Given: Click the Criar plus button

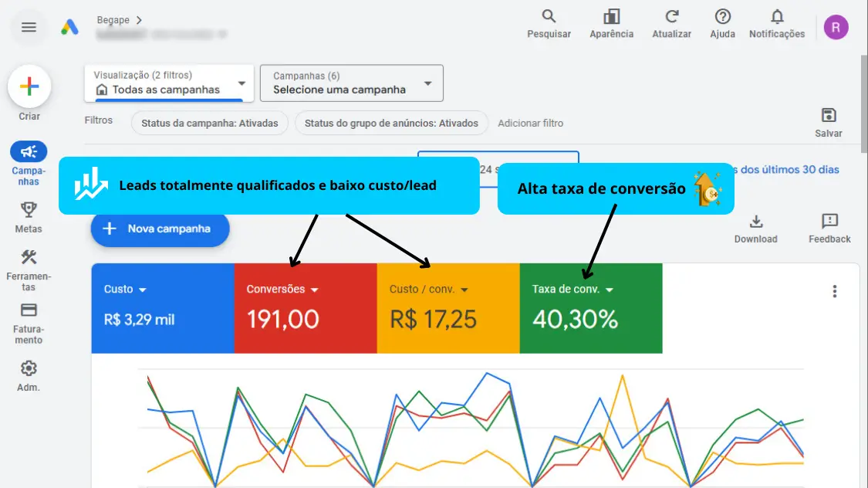Looking at the screenshot, I should 29,86.
